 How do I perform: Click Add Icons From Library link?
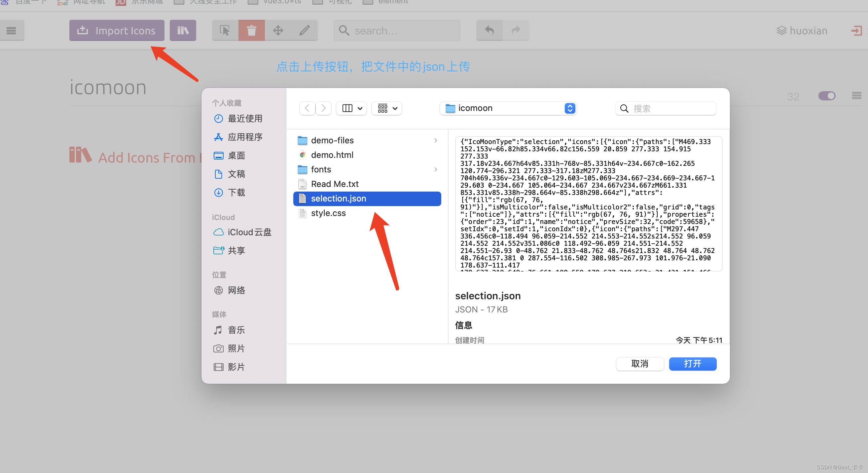click(135, 157)
